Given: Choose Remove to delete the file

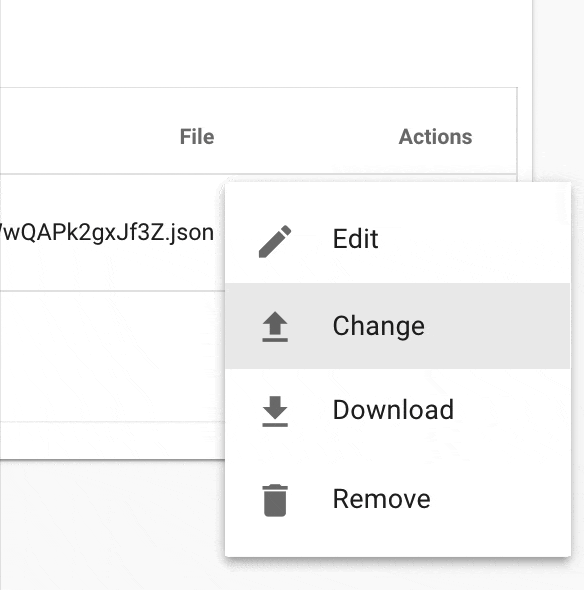Looking at the screenshot, I should (398, 499).
